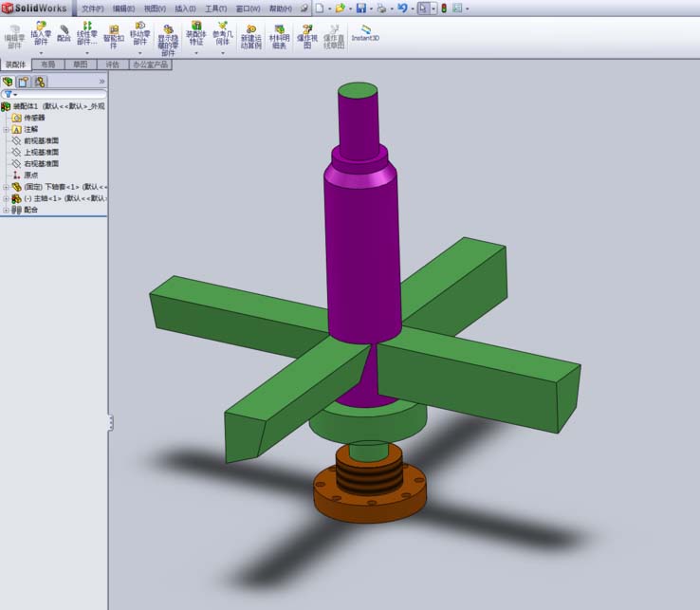
Task: Switch to the Sketch (草图) tab
Action: [81, 65]
